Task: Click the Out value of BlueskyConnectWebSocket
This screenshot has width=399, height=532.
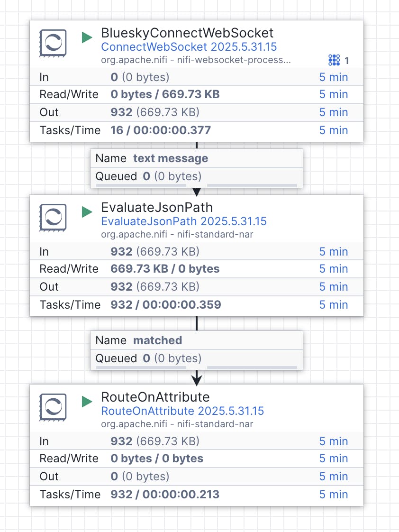Action: click(155, 112)
